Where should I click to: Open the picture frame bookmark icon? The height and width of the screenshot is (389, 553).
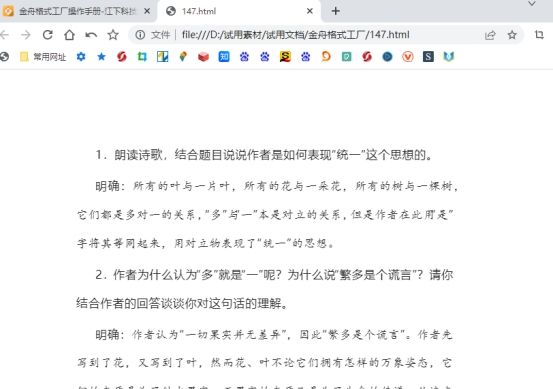(163, 56)
